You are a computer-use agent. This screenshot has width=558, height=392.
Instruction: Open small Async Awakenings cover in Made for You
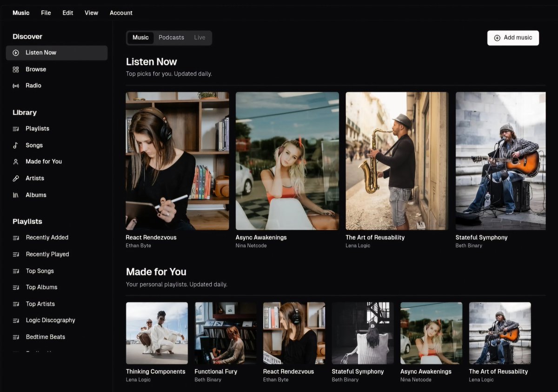[432, 333]
